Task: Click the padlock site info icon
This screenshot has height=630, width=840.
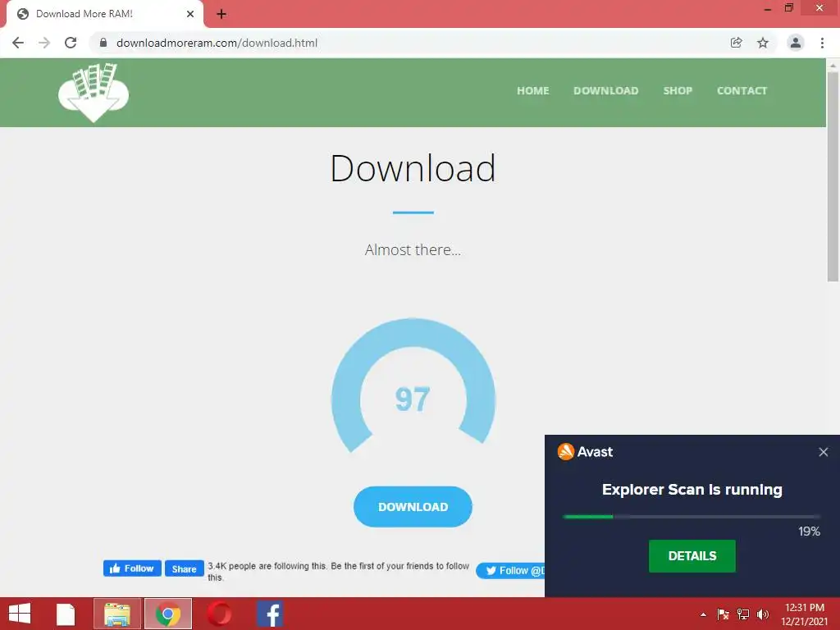Action: coord(103,43)
